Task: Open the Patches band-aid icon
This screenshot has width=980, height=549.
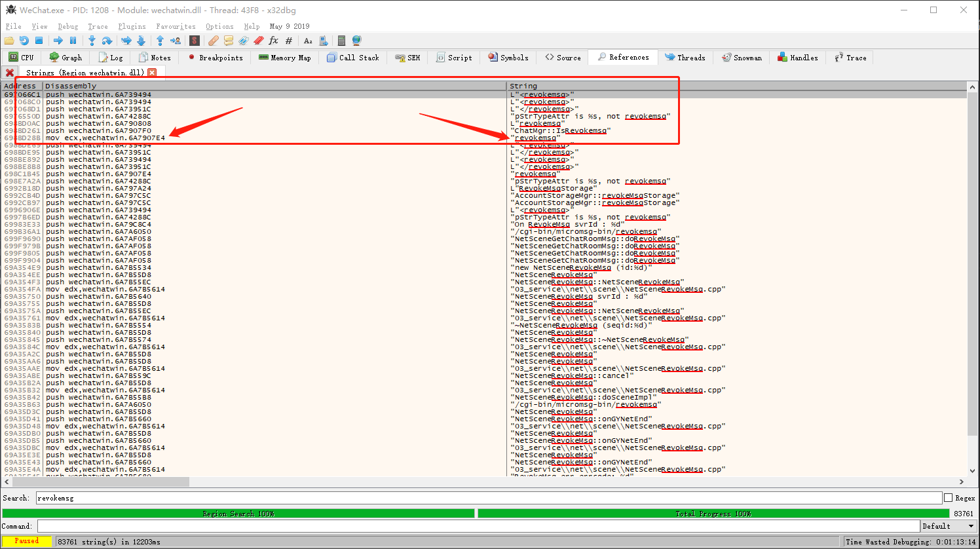Action: point(214,41)
